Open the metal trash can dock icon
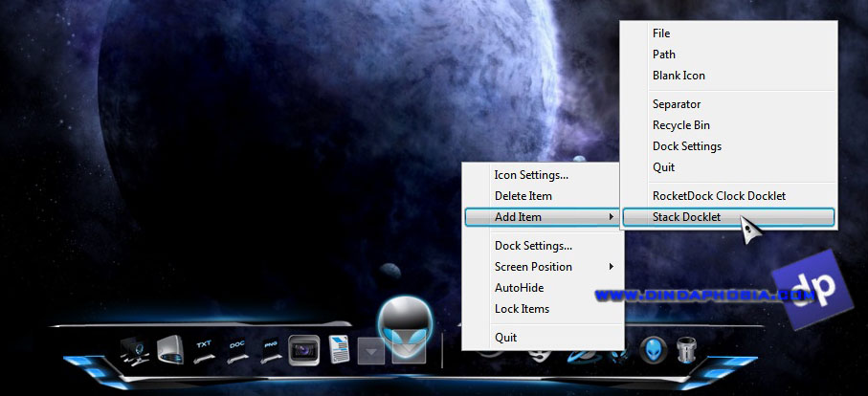The image size is (868, 396). coord(686,350)
